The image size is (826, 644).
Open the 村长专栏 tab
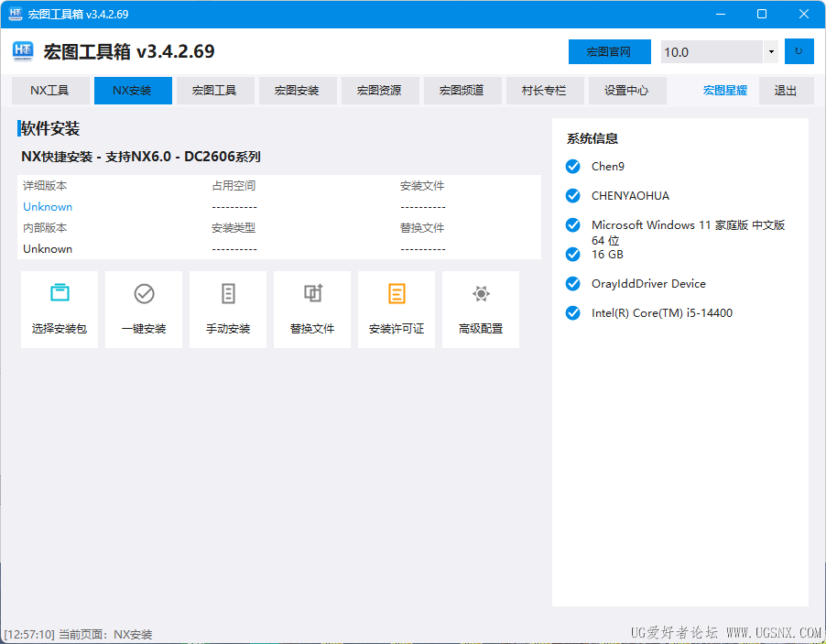pos(545,91)
